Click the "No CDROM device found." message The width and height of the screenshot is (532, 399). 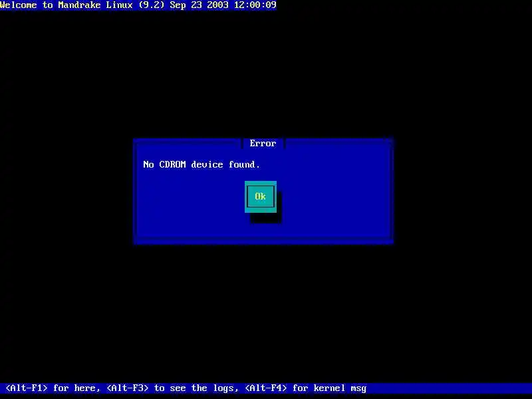point(201,164)
